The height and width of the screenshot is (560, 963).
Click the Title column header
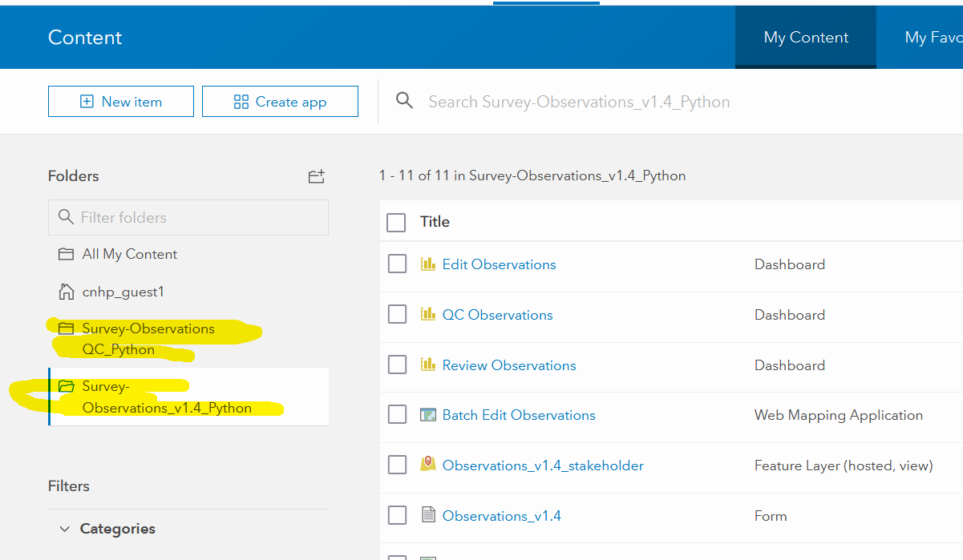(x=435, y=222)
